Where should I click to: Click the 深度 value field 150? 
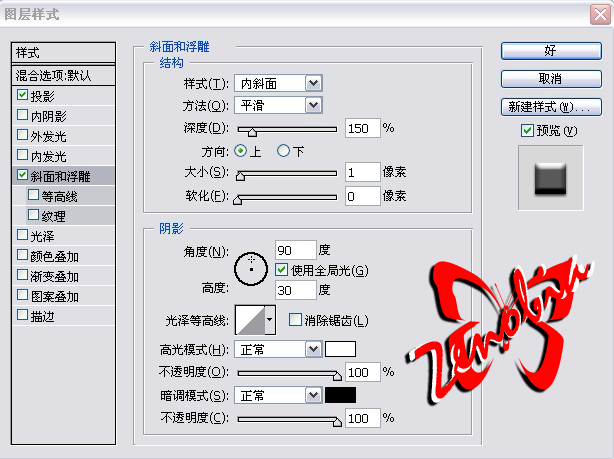[363, 128]
